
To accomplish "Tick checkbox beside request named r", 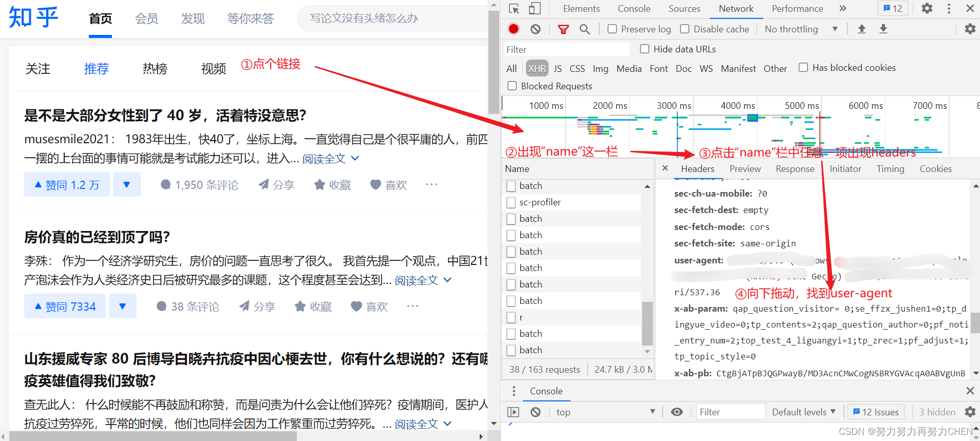I will (511, 317).
